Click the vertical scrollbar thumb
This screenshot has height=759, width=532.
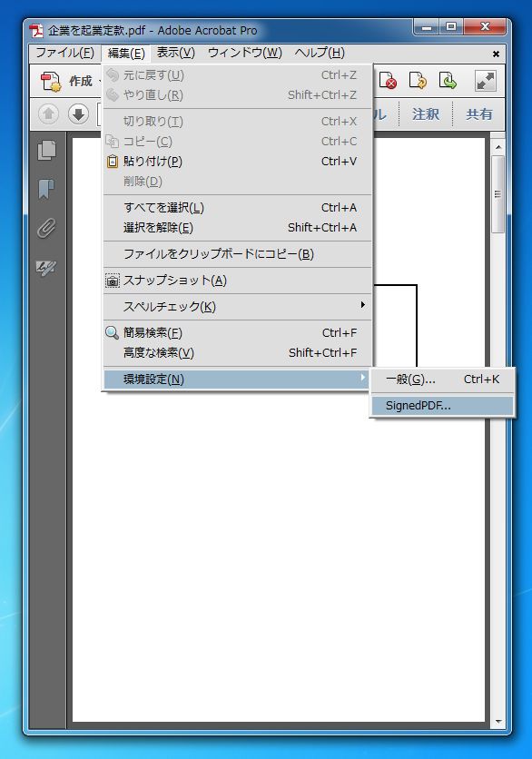pyautogui.click(x=498, y=194)
